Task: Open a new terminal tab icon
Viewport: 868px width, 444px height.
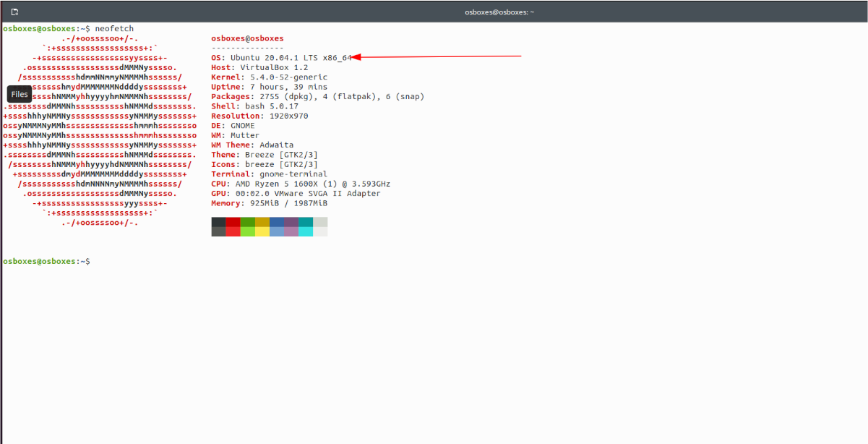Action: pos(15,12)
